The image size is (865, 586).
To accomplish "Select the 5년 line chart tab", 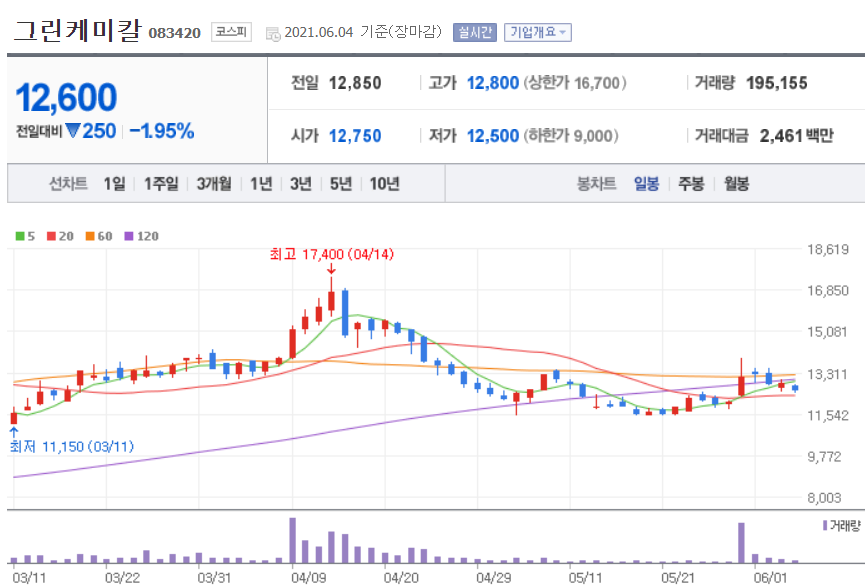I will pos(341,183).
